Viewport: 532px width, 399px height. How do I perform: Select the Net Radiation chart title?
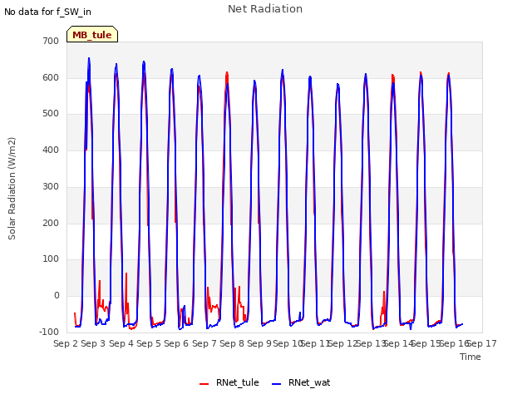265,9
